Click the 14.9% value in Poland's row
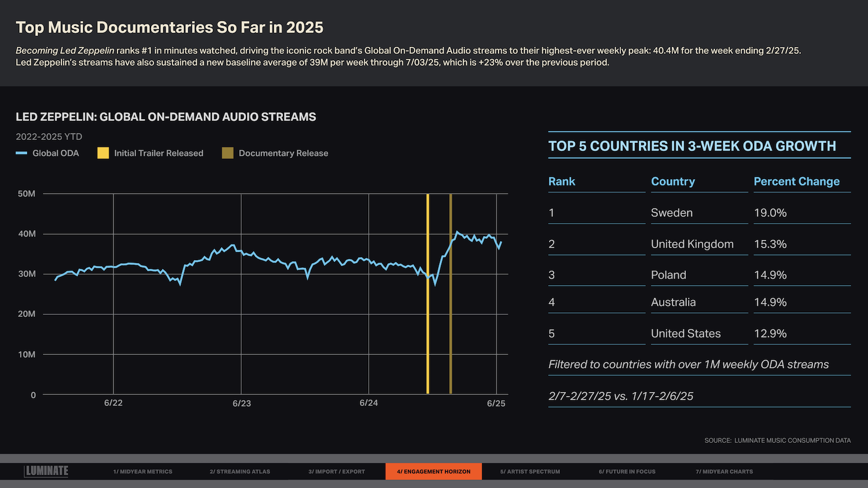 (x=770, y=275)
